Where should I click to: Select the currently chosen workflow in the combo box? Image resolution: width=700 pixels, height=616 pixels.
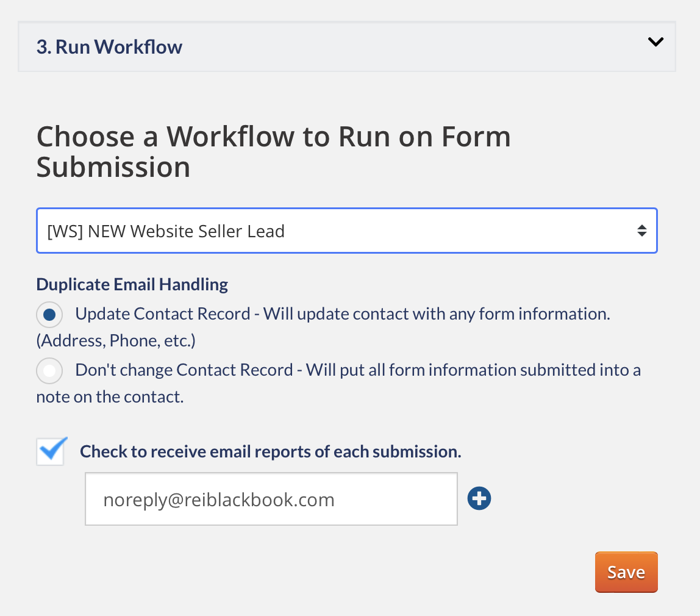346,231
